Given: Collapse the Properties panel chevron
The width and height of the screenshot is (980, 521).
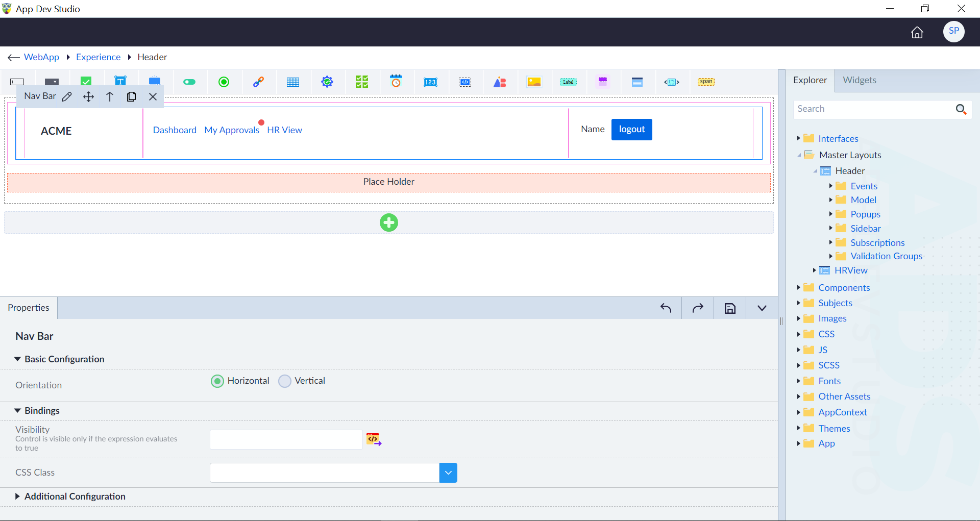Looking at the screenshot, I should pyautogui.click(x=762, y=308).
